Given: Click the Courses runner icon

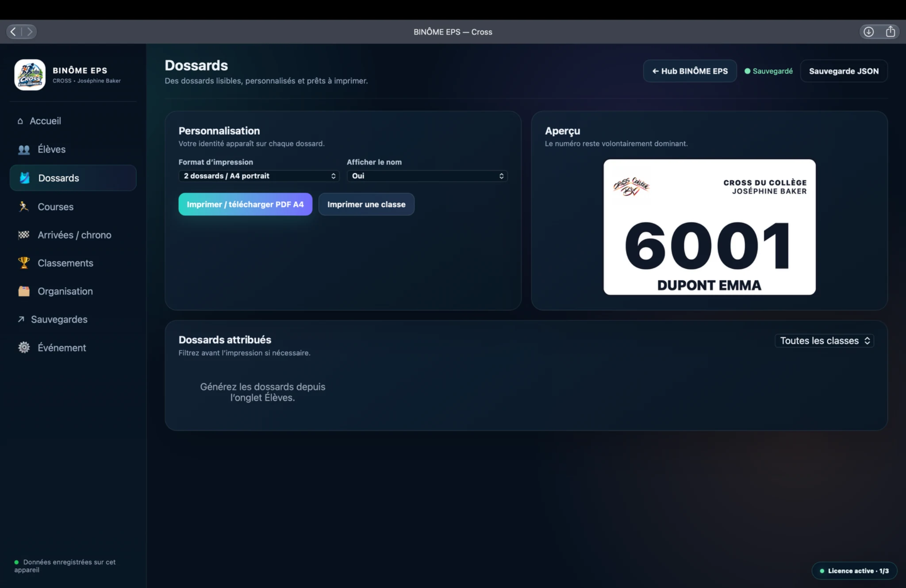Looking at the screenshot, I should click(x=24, y=206).
